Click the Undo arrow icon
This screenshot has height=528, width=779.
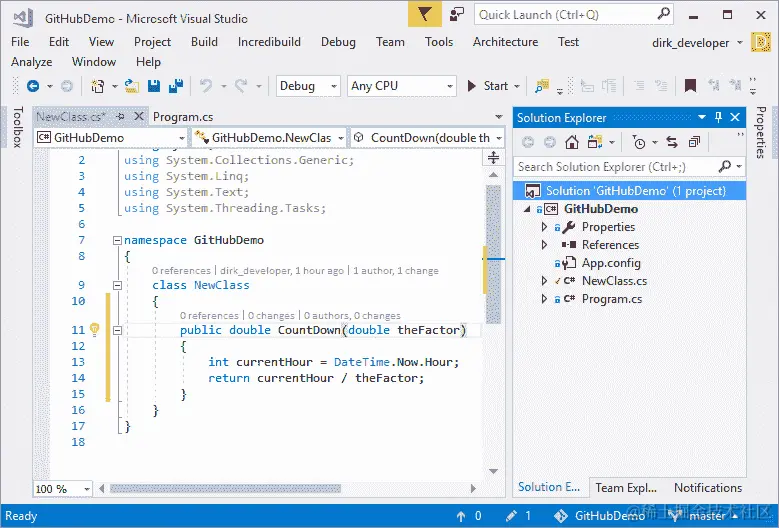click(206, 86)
